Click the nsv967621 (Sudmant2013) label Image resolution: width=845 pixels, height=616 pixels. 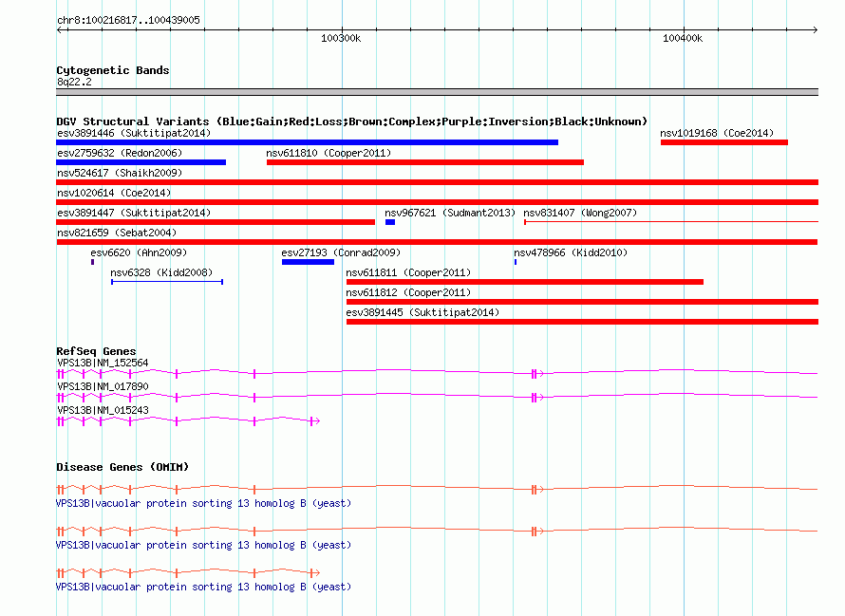pyautogui.click(x=450, y=213)
